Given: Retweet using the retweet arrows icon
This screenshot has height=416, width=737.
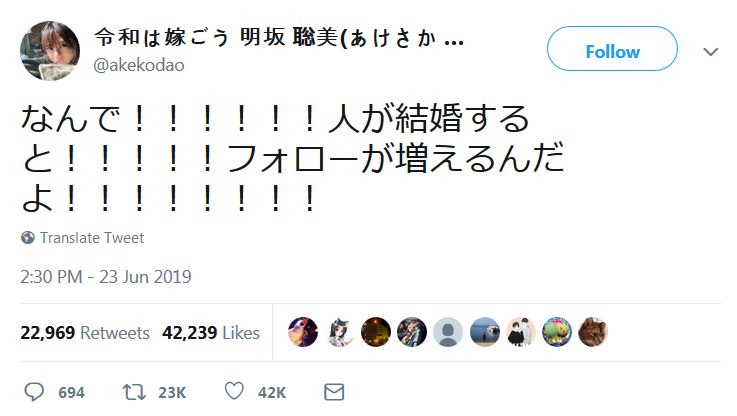Looking at the screenshot, I should 133,392.
